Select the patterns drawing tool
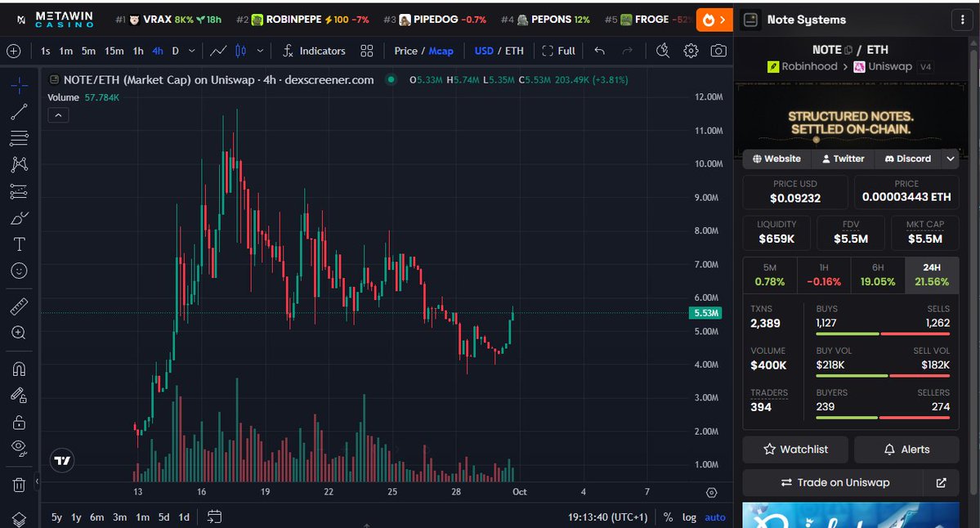 tap(19, 164)
